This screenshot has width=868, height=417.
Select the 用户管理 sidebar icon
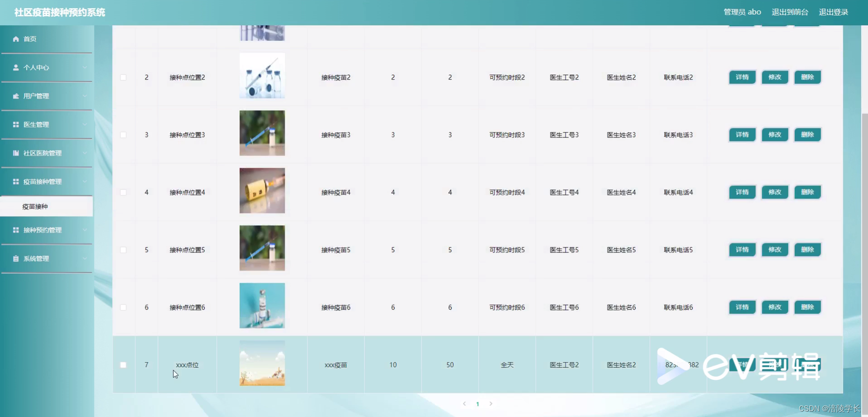click(x=15, y=96)
